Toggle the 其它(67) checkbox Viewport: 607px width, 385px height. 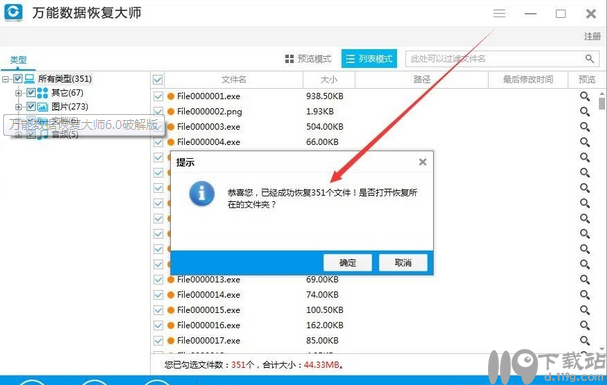(31, 93)
